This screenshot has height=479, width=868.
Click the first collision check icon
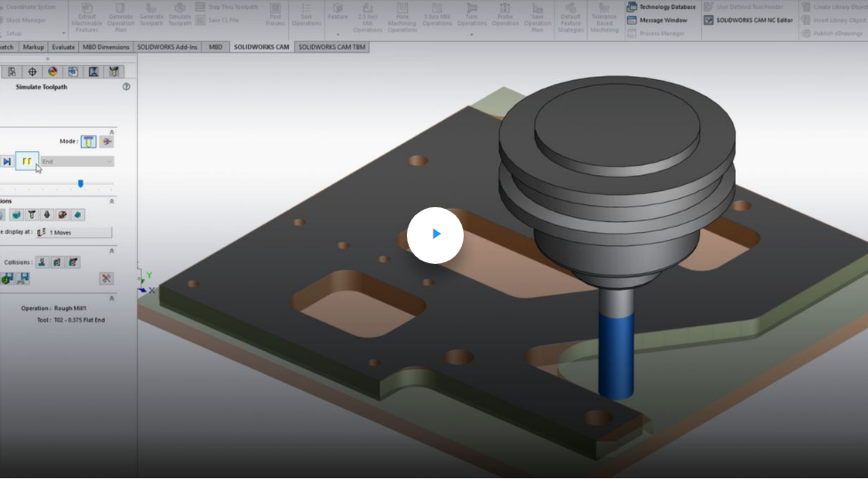tap(41, 262)
